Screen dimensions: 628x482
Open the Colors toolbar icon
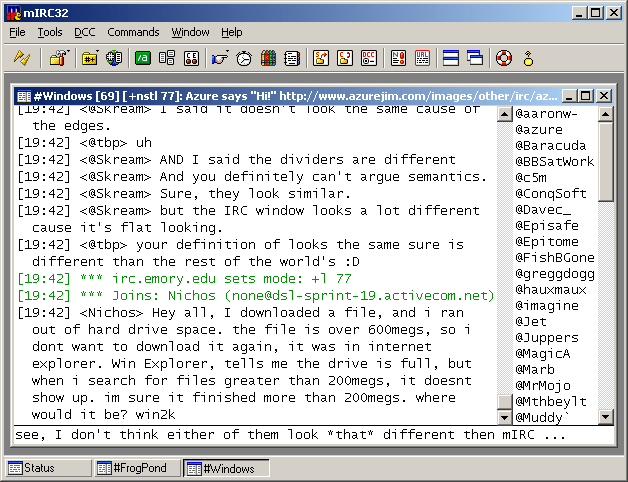[x=268, y=58]
